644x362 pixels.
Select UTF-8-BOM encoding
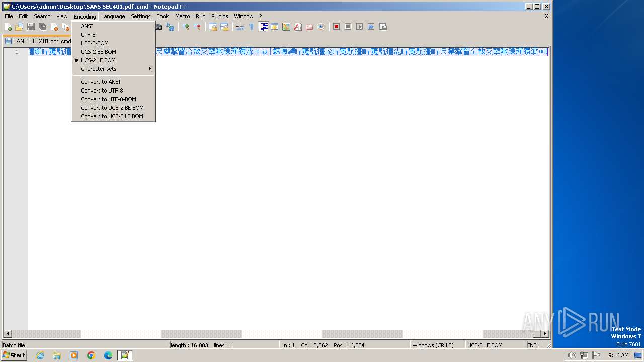[x=113, y=43]
